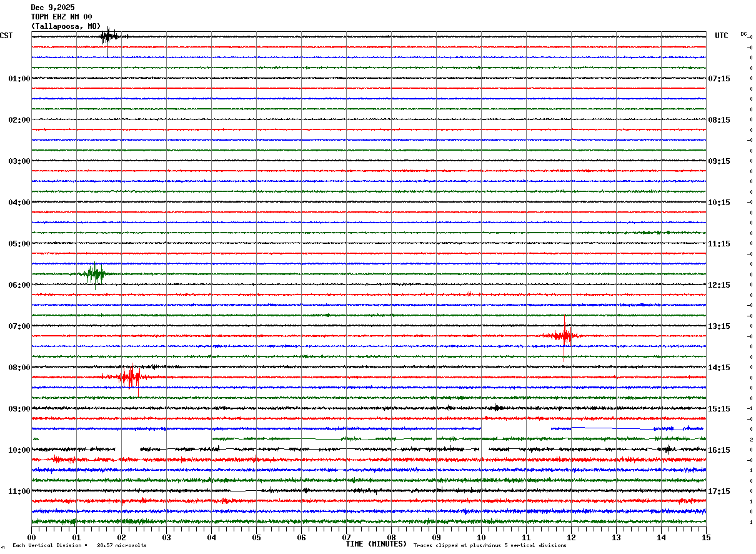Click the black seismic burst on top trace
The image size is (756, 554).
(109, 38)
